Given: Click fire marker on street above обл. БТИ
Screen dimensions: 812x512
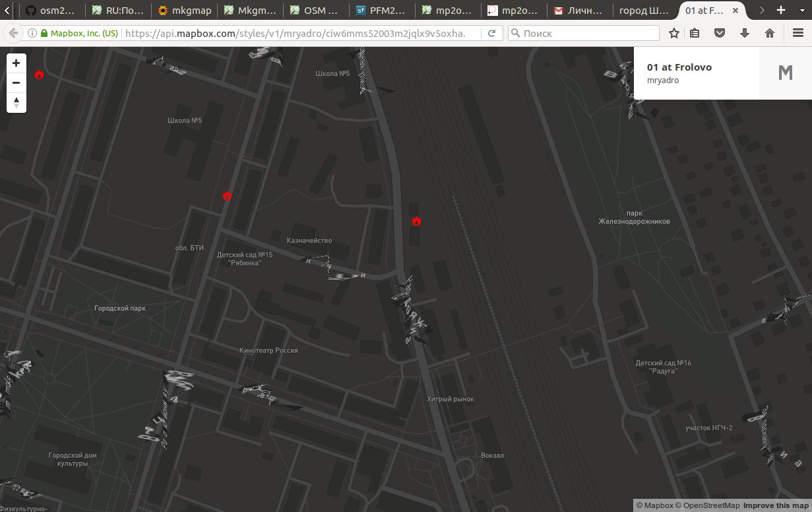Looking at the screenshot, I should (x=227, y=196).
